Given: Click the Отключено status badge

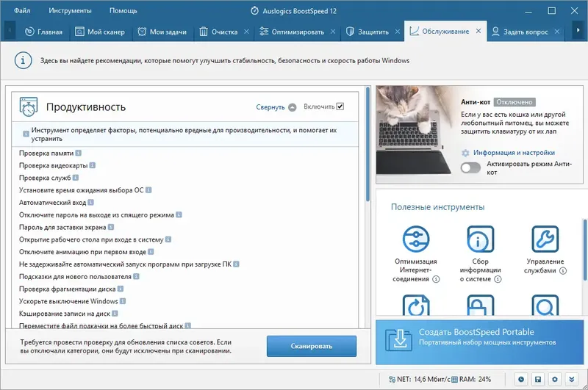Looking at the screenshot, I should click(x=514, y=102).
